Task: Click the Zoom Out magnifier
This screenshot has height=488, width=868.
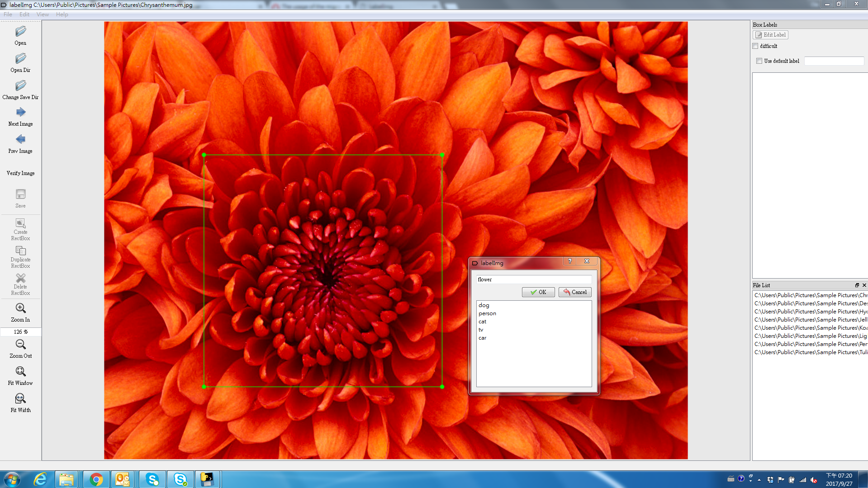Action: [20, 345]
